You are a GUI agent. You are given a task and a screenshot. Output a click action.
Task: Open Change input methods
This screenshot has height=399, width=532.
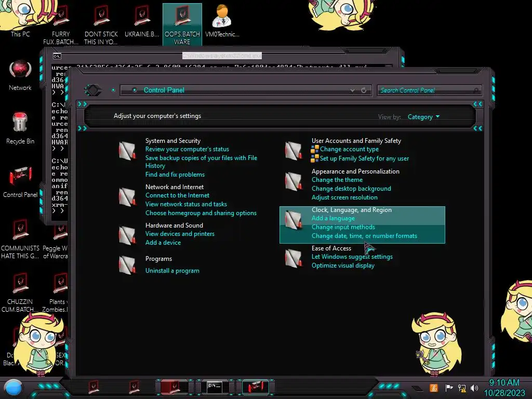click(343, 227)
